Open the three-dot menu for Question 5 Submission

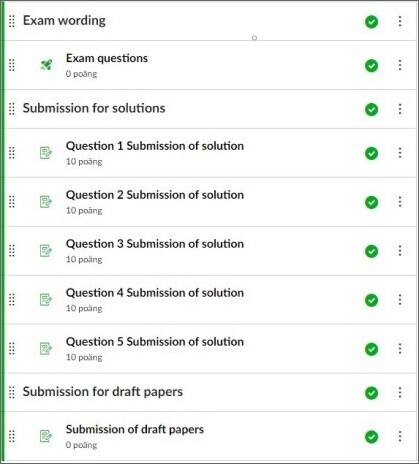click(400, 349)
